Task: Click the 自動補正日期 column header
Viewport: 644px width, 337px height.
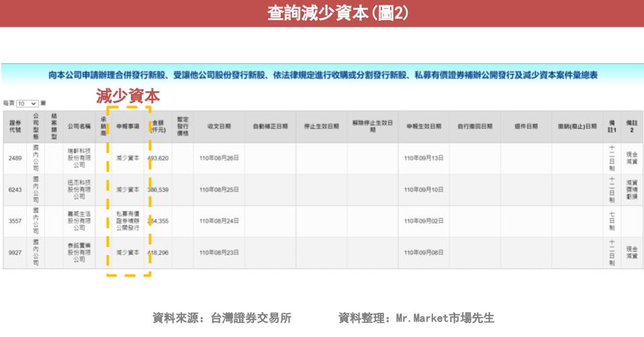Action: (x=270, y=126)
